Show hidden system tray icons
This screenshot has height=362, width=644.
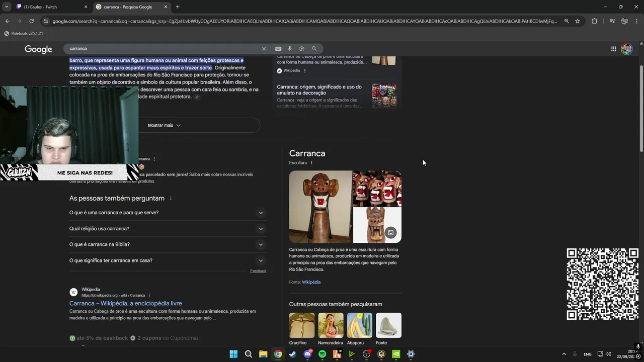(x=564, y=354)
